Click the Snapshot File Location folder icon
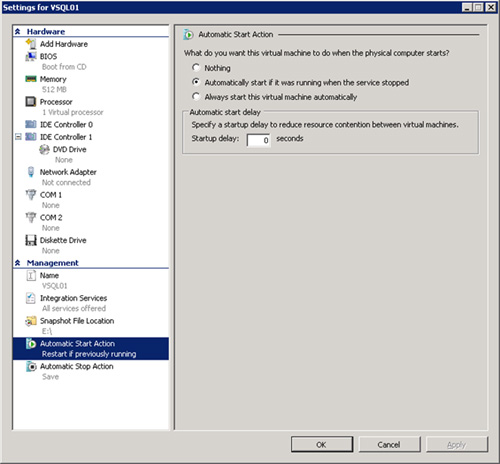 coord(31,321)
